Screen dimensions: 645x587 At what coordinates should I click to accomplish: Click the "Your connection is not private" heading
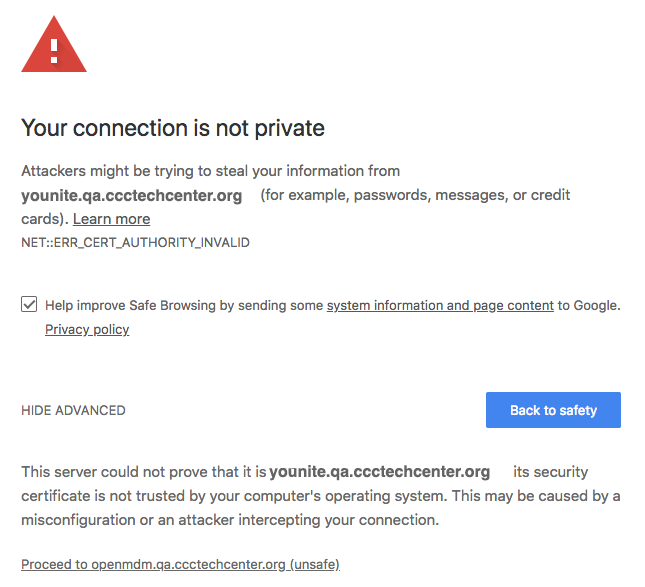coord(173,128)
